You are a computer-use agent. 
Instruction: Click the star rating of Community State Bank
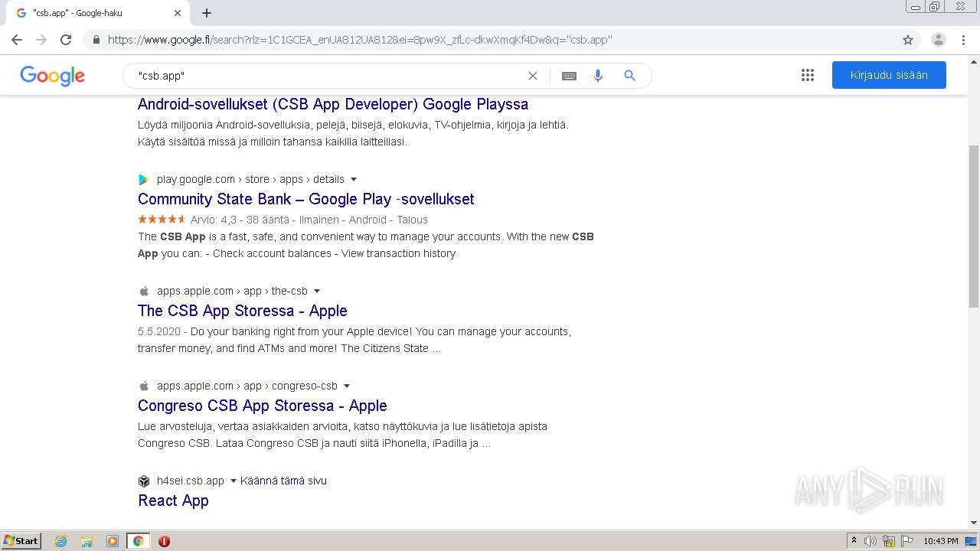162,219
